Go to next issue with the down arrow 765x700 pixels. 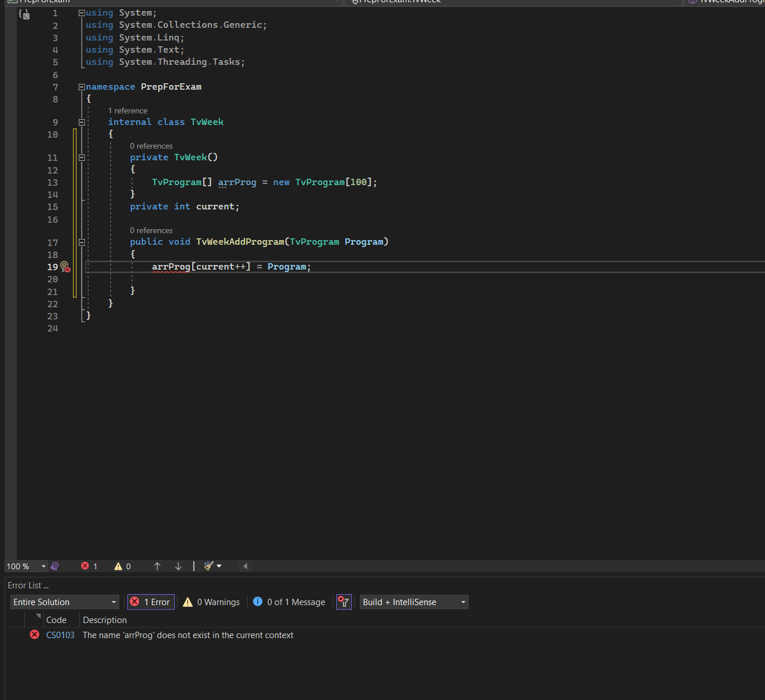click(178, 566)
